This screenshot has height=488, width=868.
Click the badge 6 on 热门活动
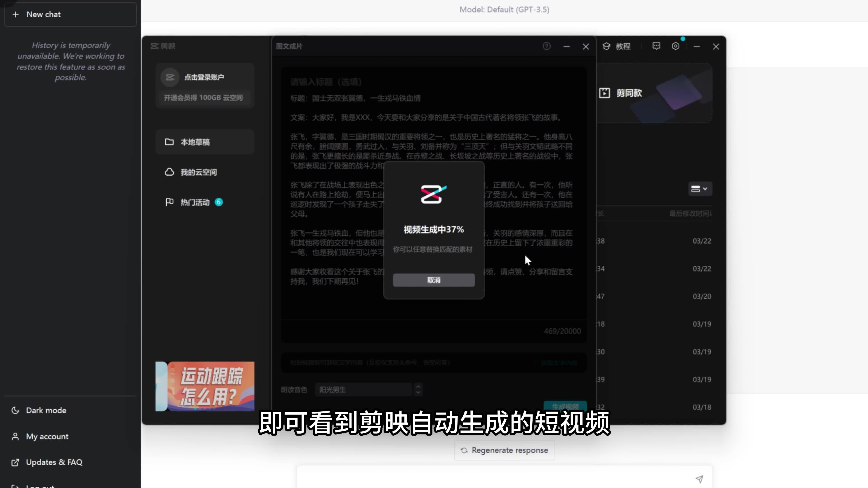pyautogui.click(x=219, y=202)
